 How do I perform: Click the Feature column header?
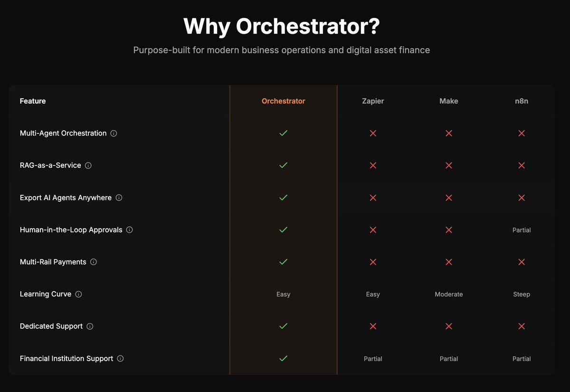click(x=33, y=101)
